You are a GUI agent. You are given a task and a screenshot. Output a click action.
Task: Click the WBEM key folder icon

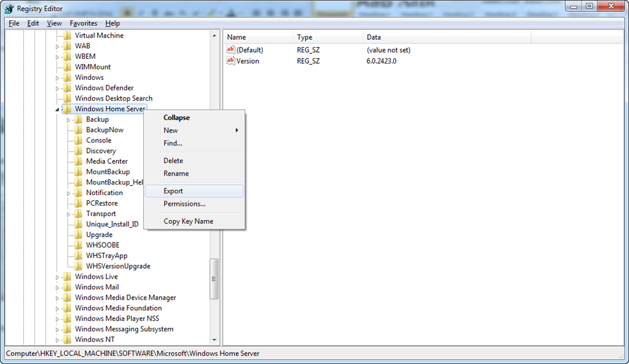[68, 56]
